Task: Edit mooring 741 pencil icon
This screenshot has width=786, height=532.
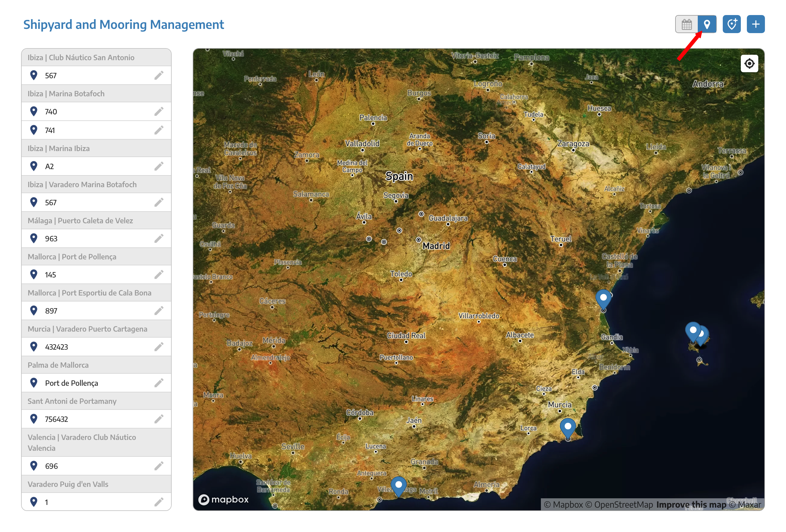Action: [x=159, y=130]
